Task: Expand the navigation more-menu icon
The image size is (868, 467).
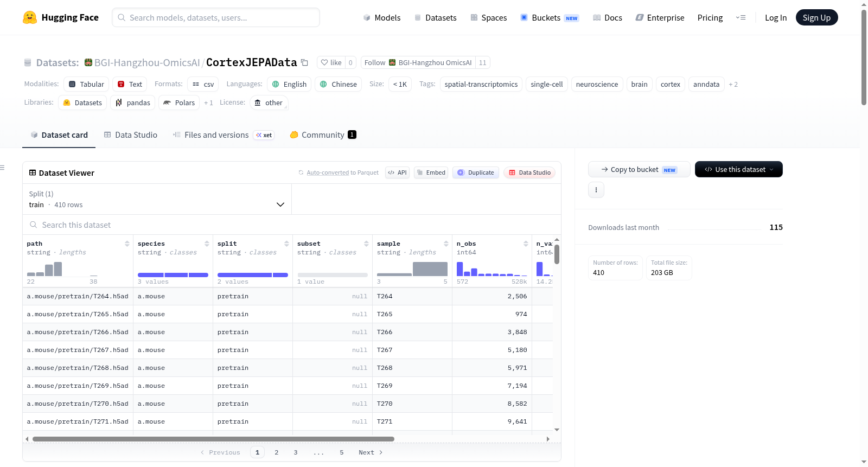Action: pos(741,17)
